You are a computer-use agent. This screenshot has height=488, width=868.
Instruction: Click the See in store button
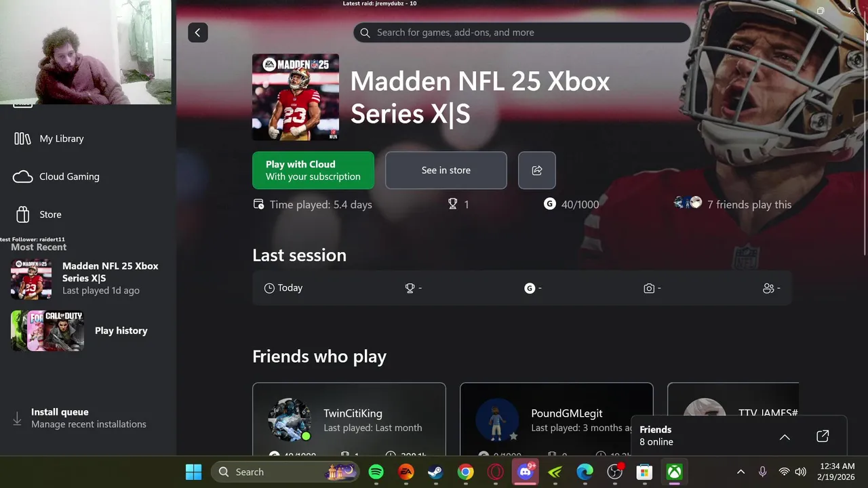(x=446, y=170)
